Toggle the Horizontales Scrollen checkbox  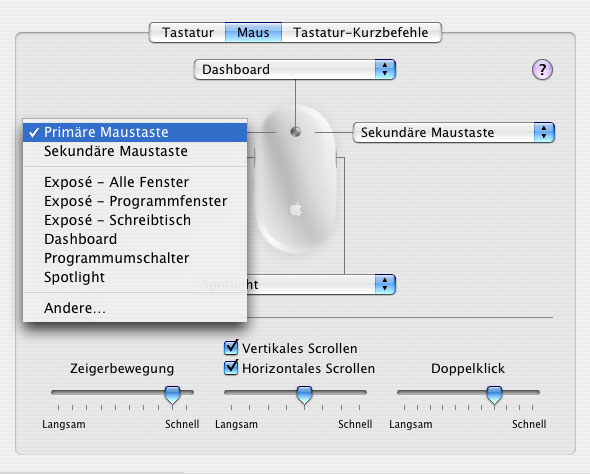231,368
